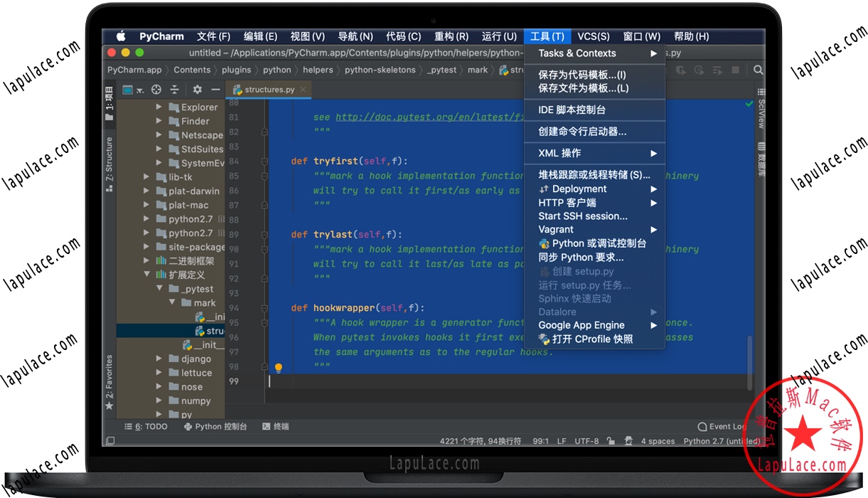The height and width of the screenshot is (498, 868).
Task: Open XML 操作 submenu
Action: [594, 153]
